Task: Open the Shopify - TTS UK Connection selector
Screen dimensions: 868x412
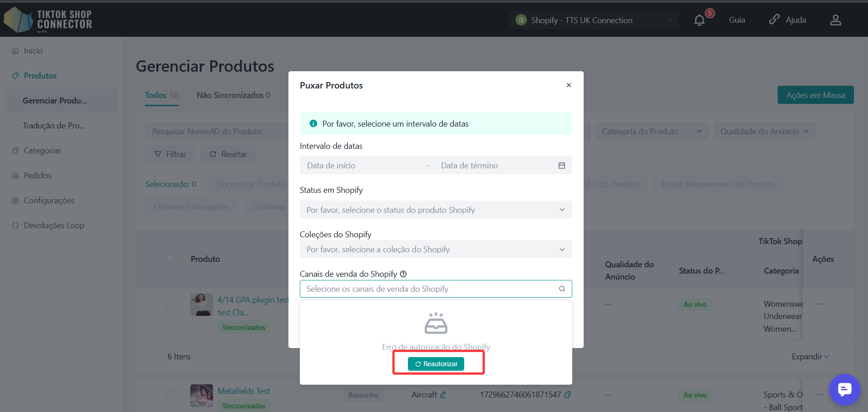Action: pyautogui.click(x=593, y=20)
